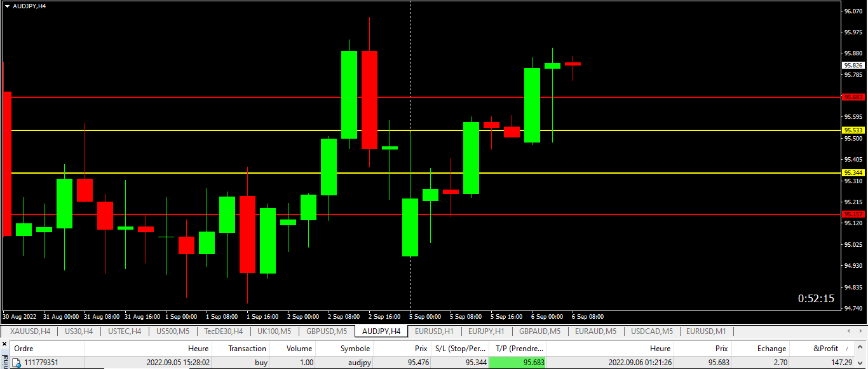Click the yellow 95.344 price axis label
Screen dimensions: 868x369
click(x=853, y=173)
